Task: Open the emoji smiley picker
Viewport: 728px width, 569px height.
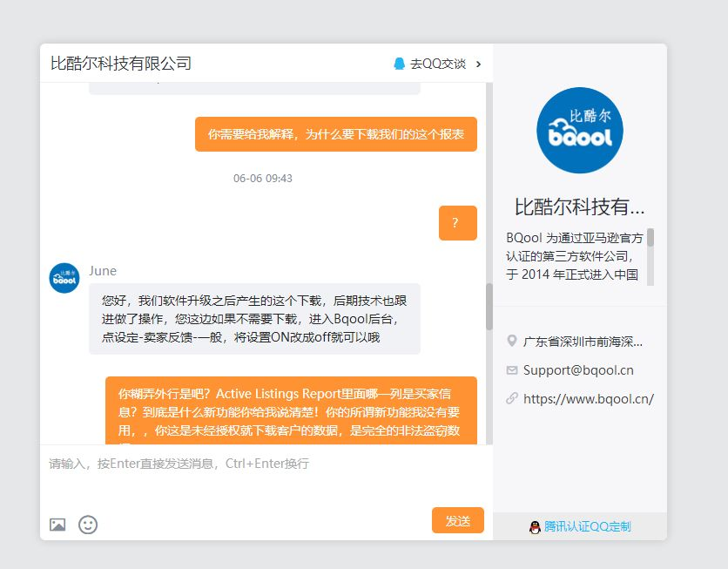Action: (88, 525)
